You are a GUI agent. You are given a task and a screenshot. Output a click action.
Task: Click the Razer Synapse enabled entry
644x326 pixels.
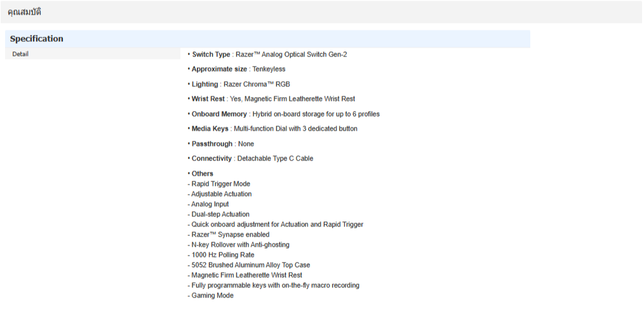(229, 235)
